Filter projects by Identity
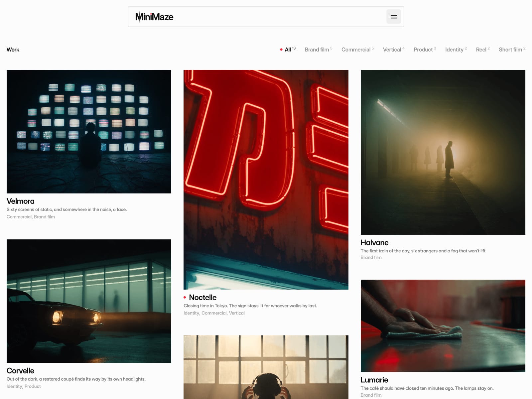Screen dimensions: 532x399 (456, 50)
